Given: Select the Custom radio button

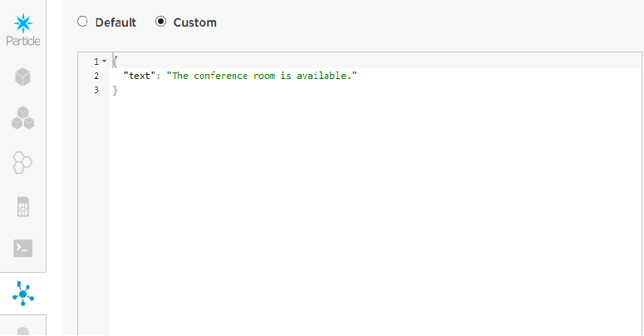Looking at the screenshot, I should [161, 22].
